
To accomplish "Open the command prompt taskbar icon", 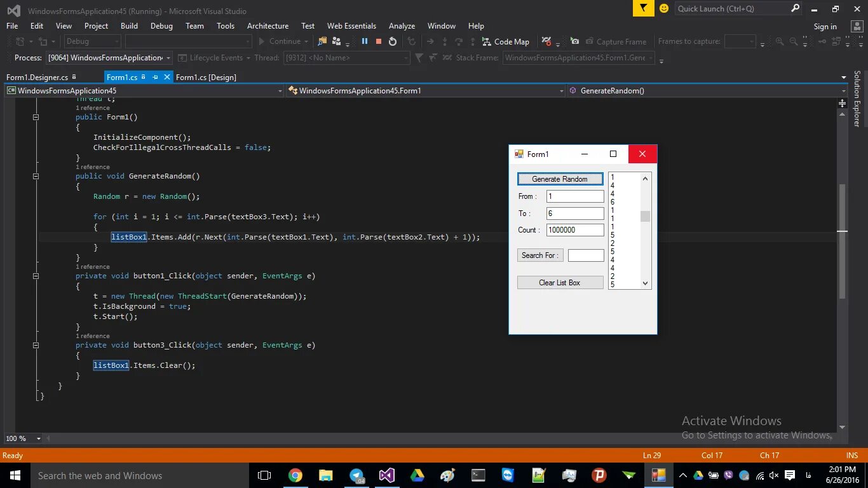I will coord(478,475).
